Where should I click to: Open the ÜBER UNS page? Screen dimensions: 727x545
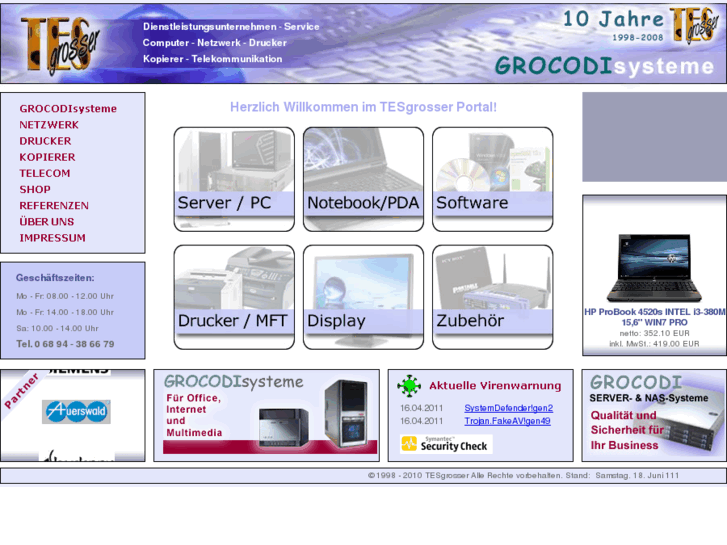click(x=47, y=222)
